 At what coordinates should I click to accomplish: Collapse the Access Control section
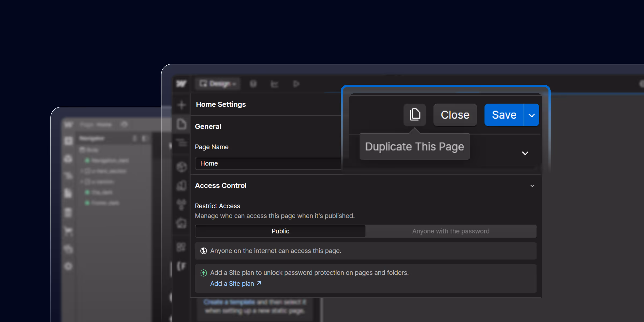tap(532, 186)
